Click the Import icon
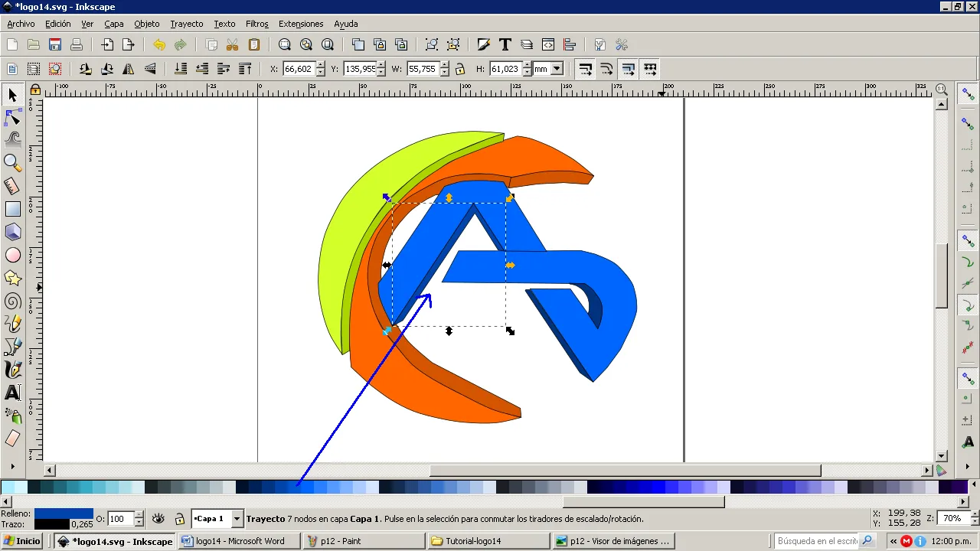This screenshot has width=980, height=551. 107,45
